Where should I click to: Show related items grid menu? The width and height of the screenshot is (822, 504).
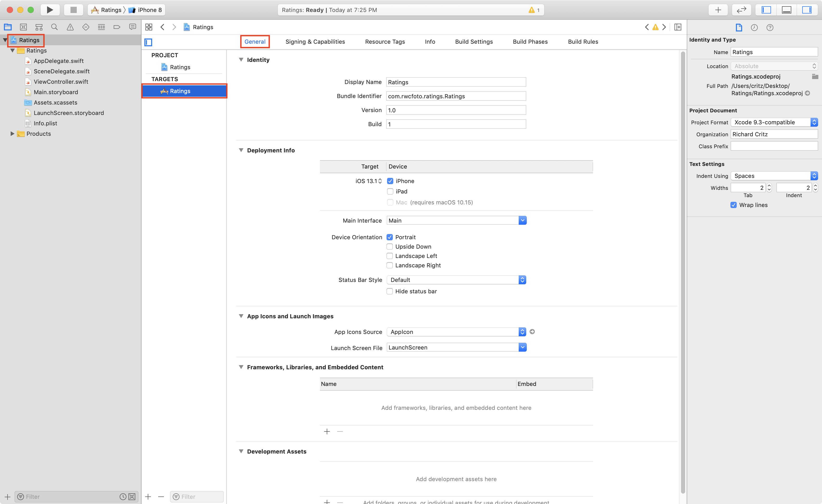[149, 27]
